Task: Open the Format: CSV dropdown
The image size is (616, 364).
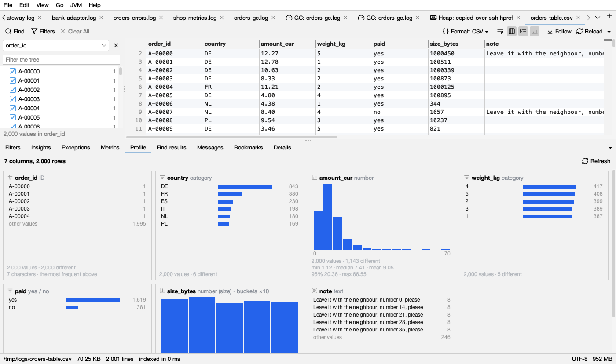Action: [x=466, y=31]
